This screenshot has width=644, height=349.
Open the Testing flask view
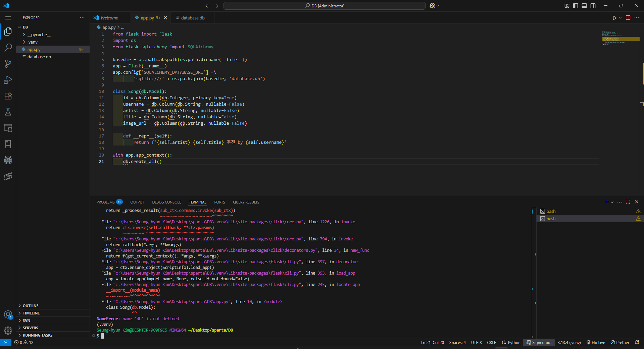pos(8,112)
